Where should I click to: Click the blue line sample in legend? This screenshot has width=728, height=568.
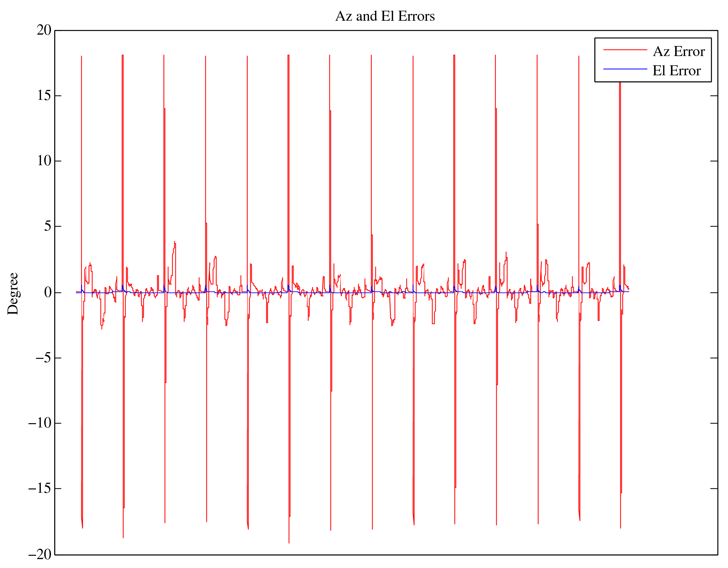(x=625, y=69)
